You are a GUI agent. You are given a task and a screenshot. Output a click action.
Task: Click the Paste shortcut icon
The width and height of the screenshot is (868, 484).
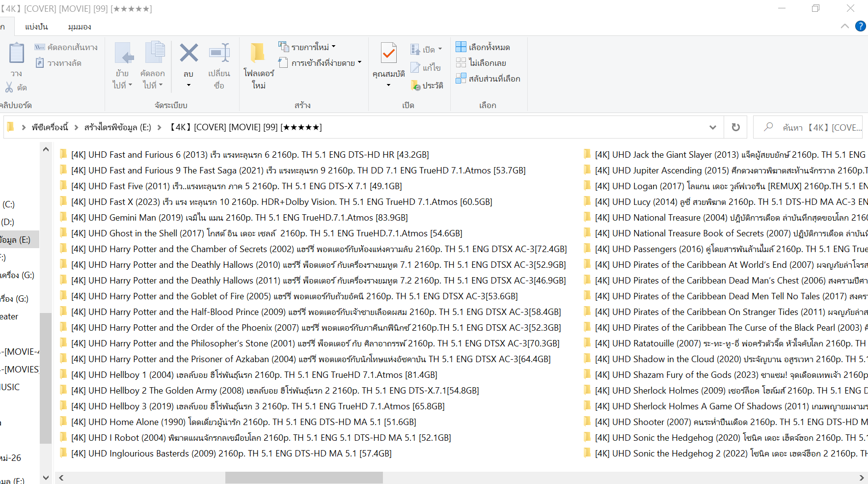40,63
